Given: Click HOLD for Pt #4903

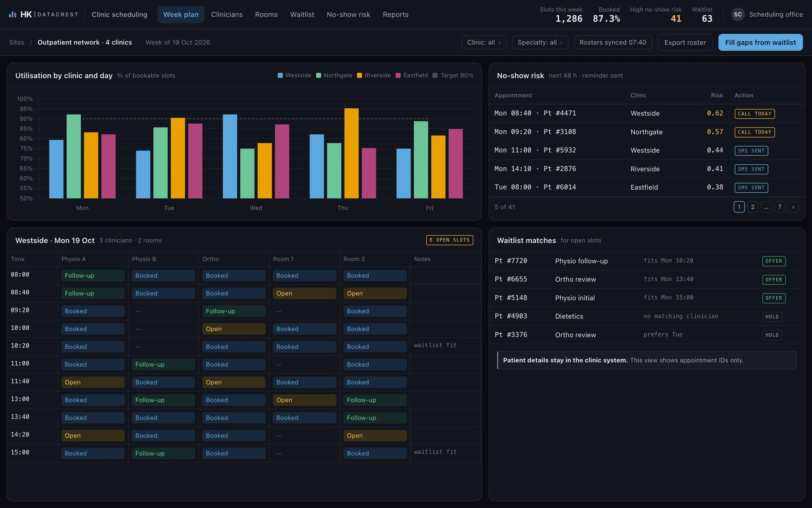Looking at the screenshot, I should point(772,316).
